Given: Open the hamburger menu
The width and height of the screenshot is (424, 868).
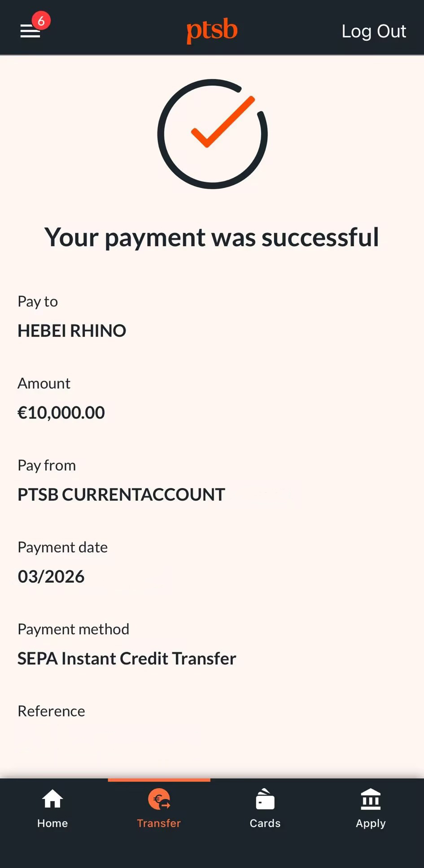Looking at the screenshot, I should 30,31.
